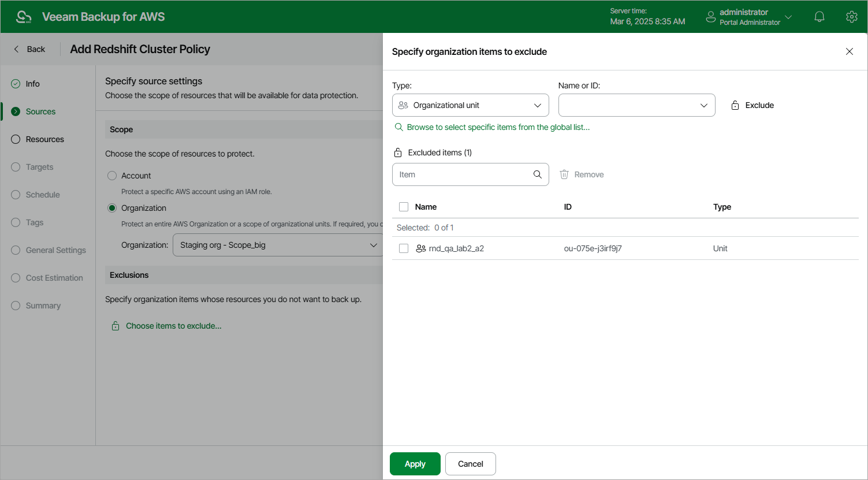Click the Back arrow icon
The image size is (868, 480).
(x=17, y=49)
